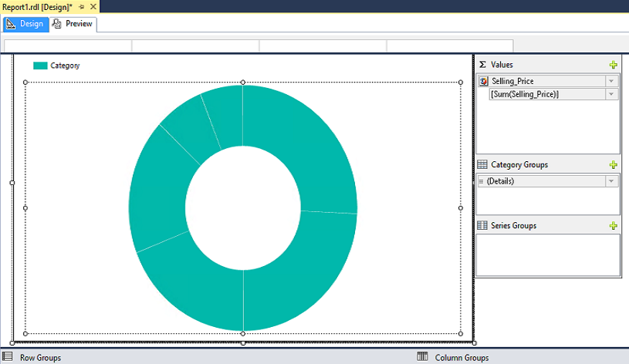Add a Category Group with plus icon
629x364 pixels.
click(613, 165)
